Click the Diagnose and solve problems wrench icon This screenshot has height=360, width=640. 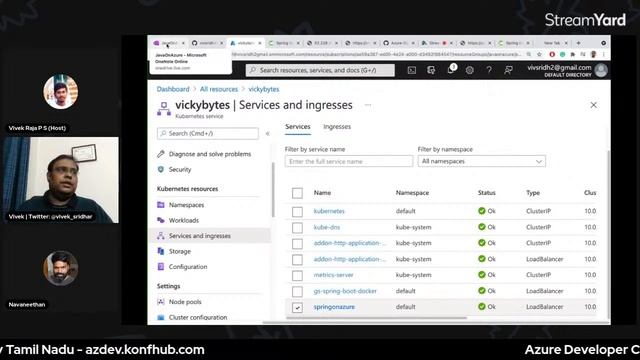point(161,154)
